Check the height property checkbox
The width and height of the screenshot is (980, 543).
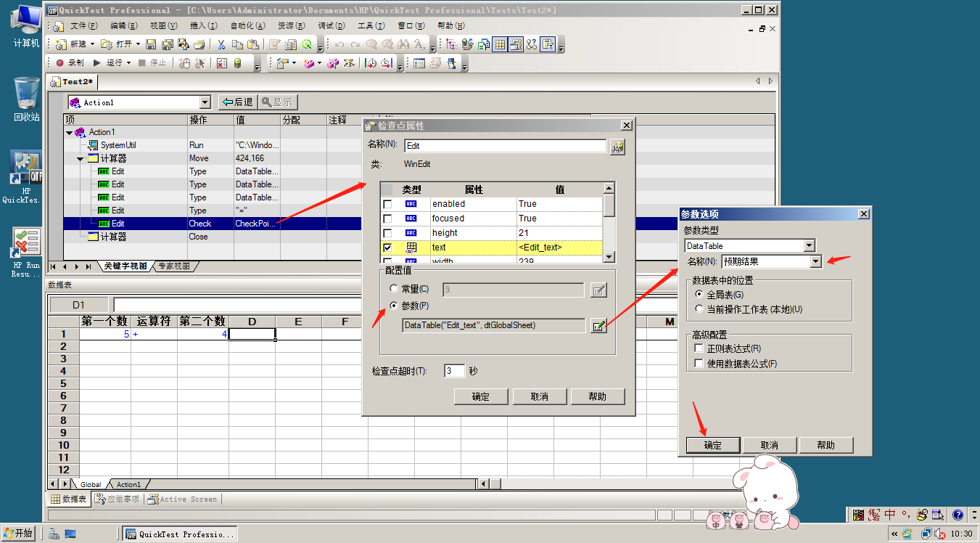coord(387,233)
